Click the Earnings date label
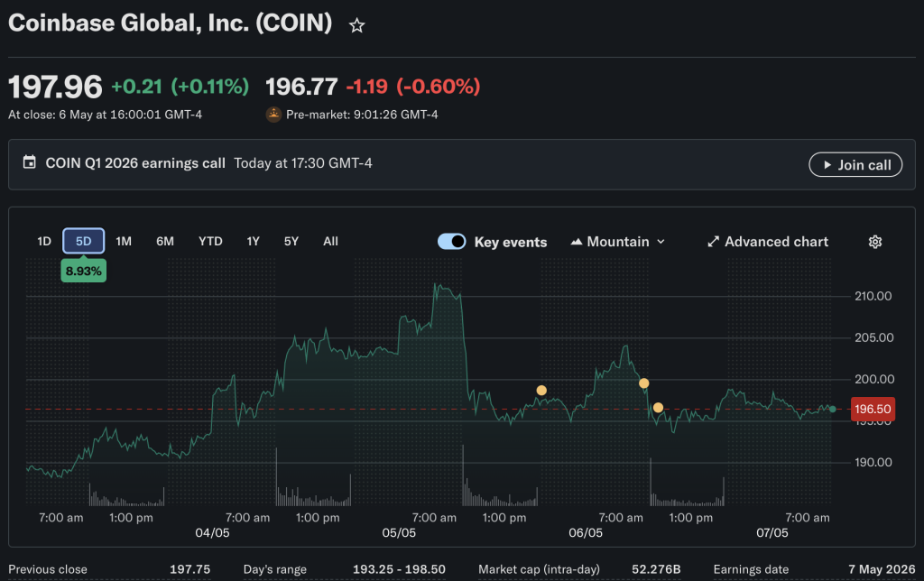924x581 pixels. point(751,569)
